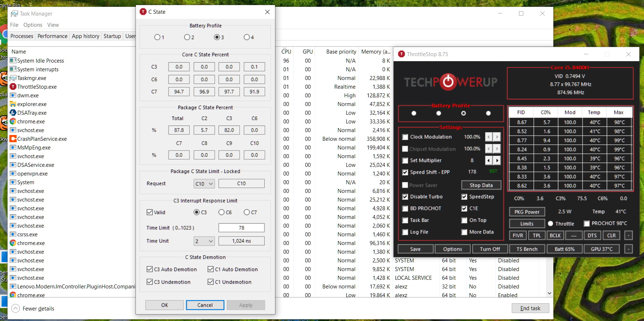Viewport: 644px width, 321px height.
Task: Open the package C state Request dropdown
Action: 204,183
